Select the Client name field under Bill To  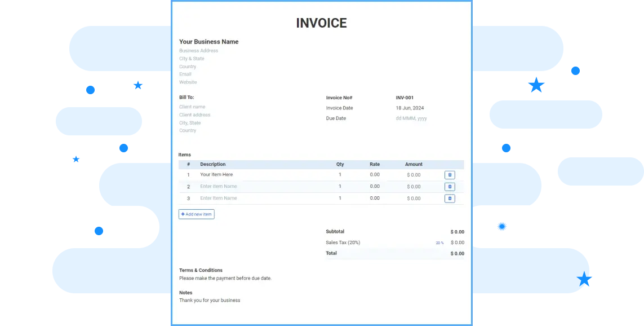click(192, 107)
